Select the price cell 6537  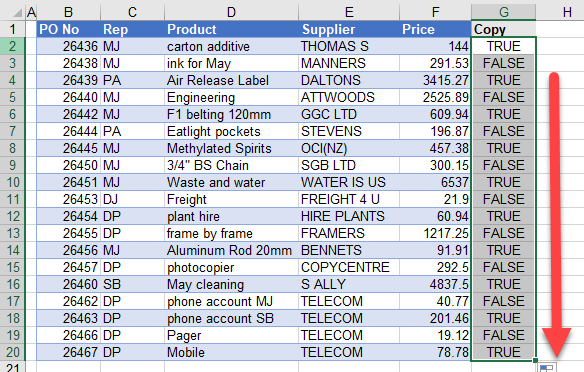tap(435, 182)
